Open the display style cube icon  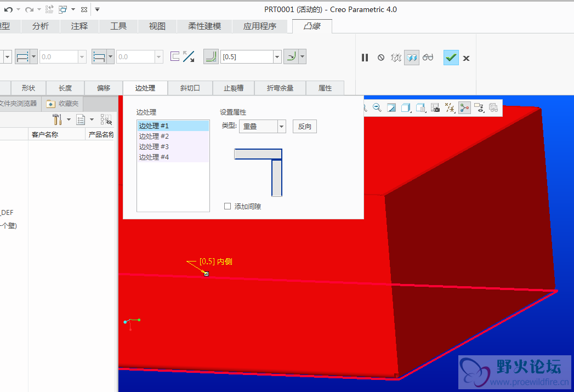406,107
